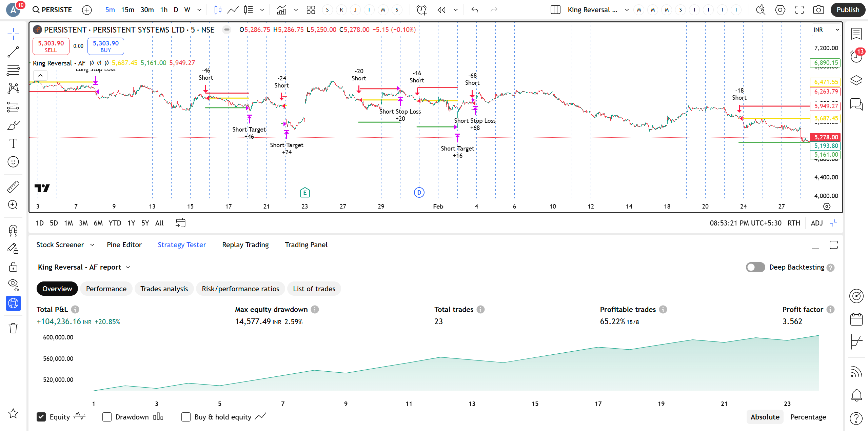
Task: Open the object tree layers panel
Action: tap(856, 80)
